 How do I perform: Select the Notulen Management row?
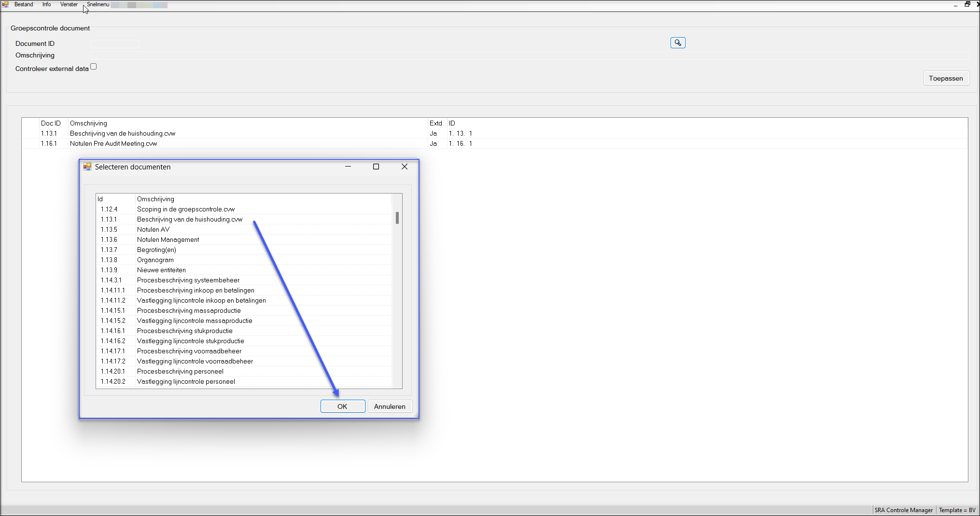244,240
